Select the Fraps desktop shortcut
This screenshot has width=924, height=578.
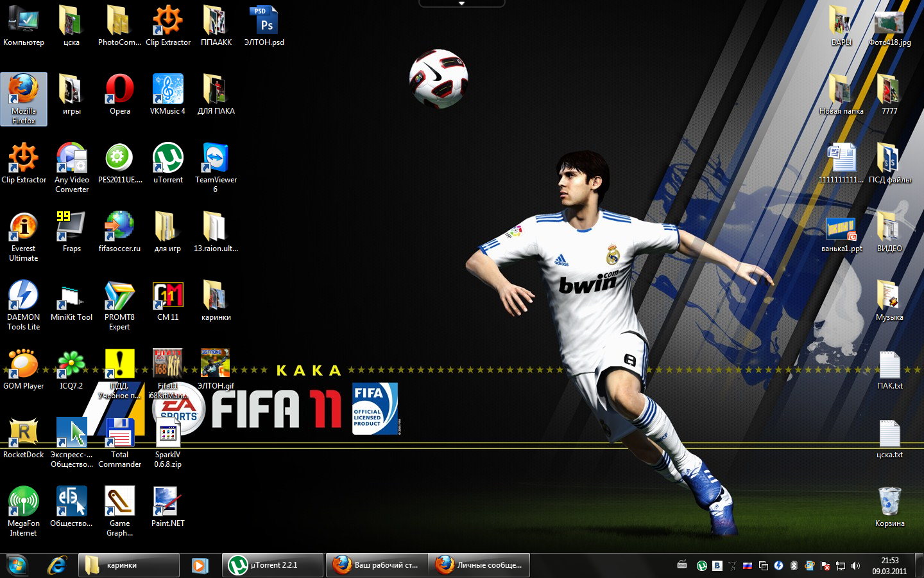[71, 227]
